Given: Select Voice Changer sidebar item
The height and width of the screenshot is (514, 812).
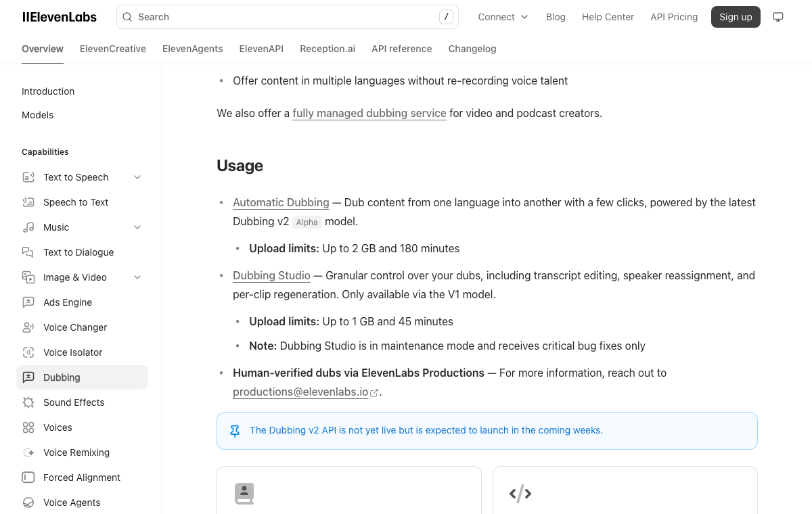Looking at the screenshot, I should coord(82,327).
